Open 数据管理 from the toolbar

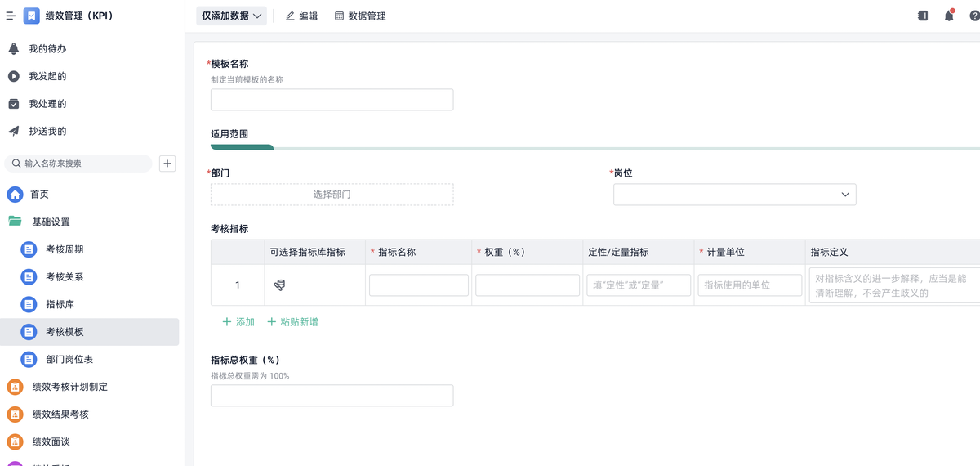tap(360, 16)
